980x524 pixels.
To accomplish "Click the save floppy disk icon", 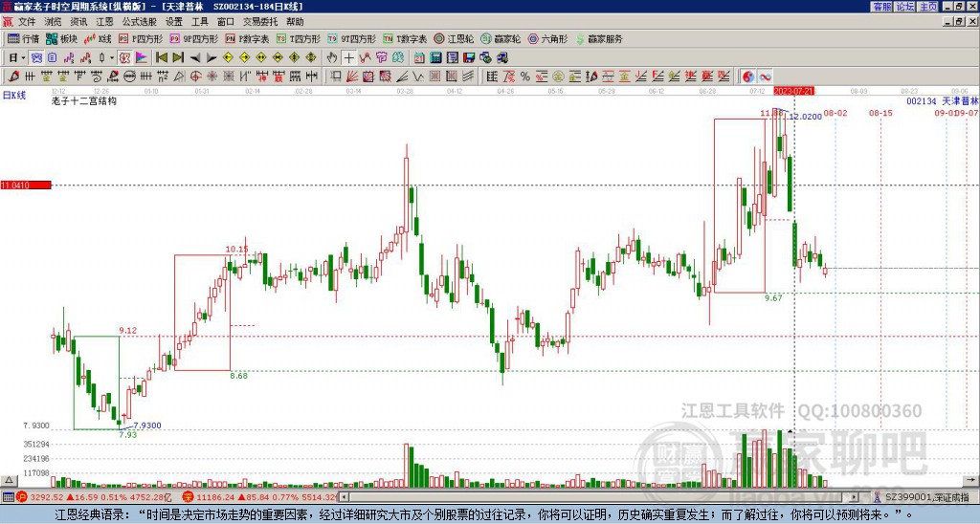I will (x=469, y=57).
